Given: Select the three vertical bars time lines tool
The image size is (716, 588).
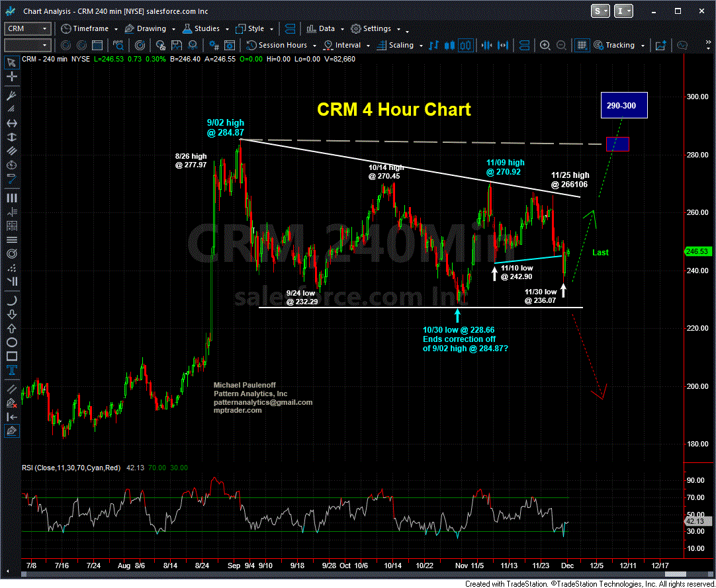Looking at the screenshot, I should [13, 198].
